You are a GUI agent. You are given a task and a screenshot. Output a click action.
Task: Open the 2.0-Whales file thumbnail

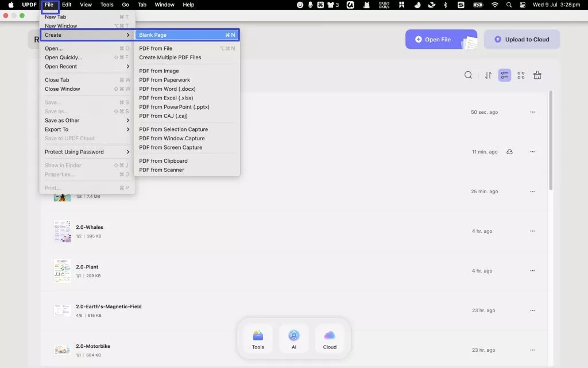point(62,231)
